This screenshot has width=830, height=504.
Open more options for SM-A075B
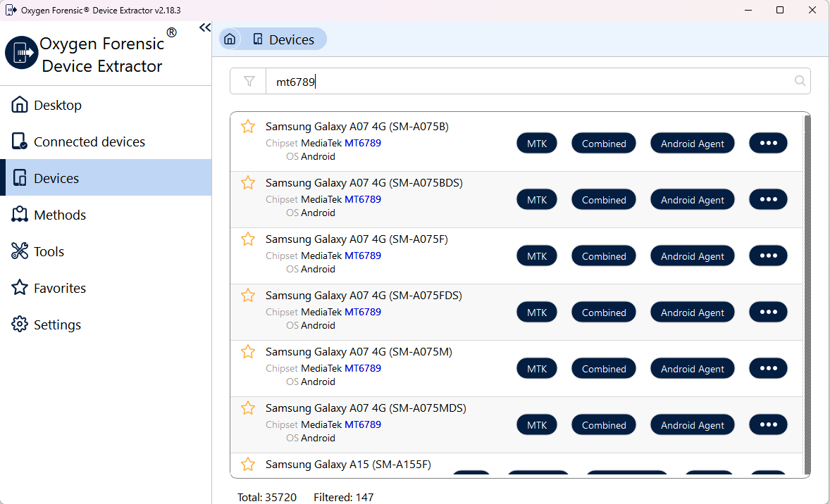(768, 143)
